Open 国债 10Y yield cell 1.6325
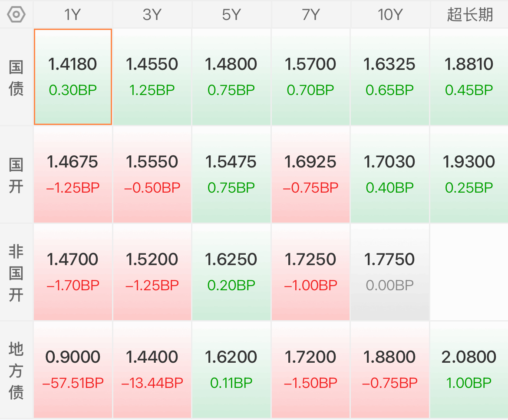The height and width of the screenshot is (420, 508). (390, 77)
